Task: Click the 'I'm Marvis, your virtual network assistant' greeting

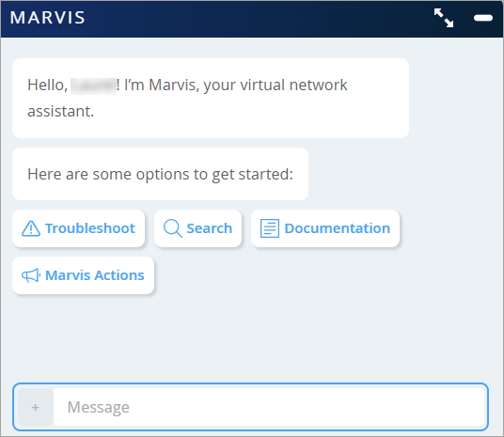Action: click(211, 99)
